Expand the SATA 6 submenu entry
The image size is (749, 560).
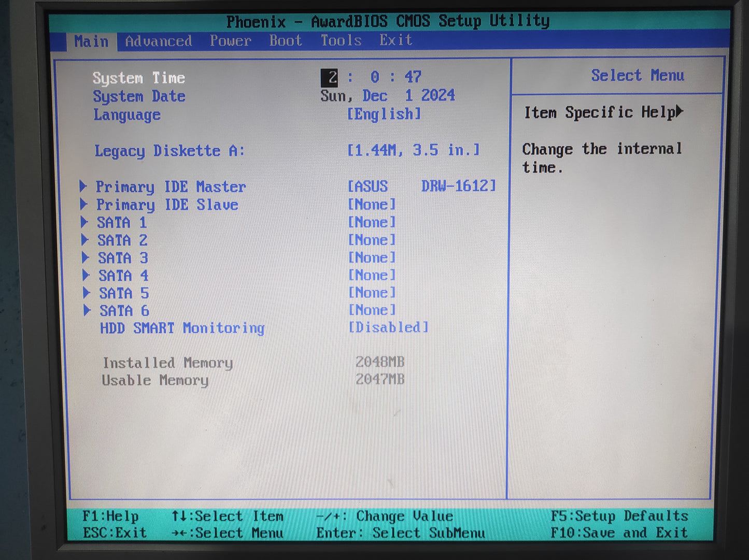point(124,311)
